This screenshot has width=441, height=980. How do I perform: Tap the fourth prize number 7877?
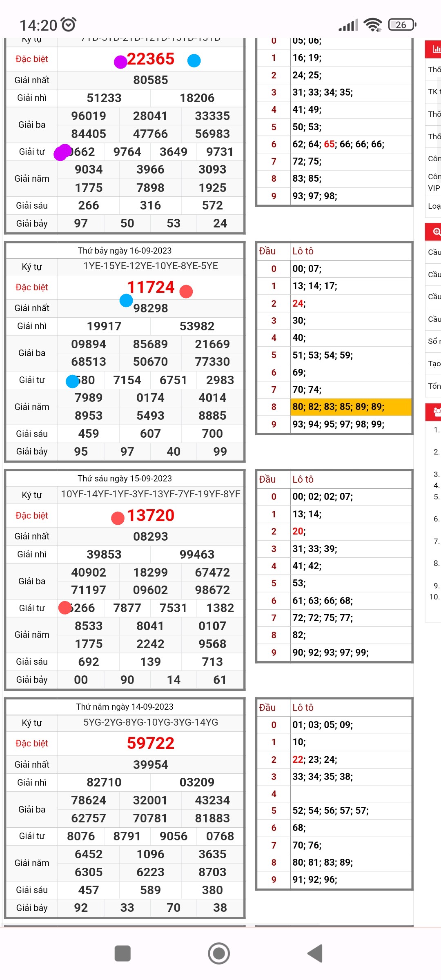(x=127, y=608)
